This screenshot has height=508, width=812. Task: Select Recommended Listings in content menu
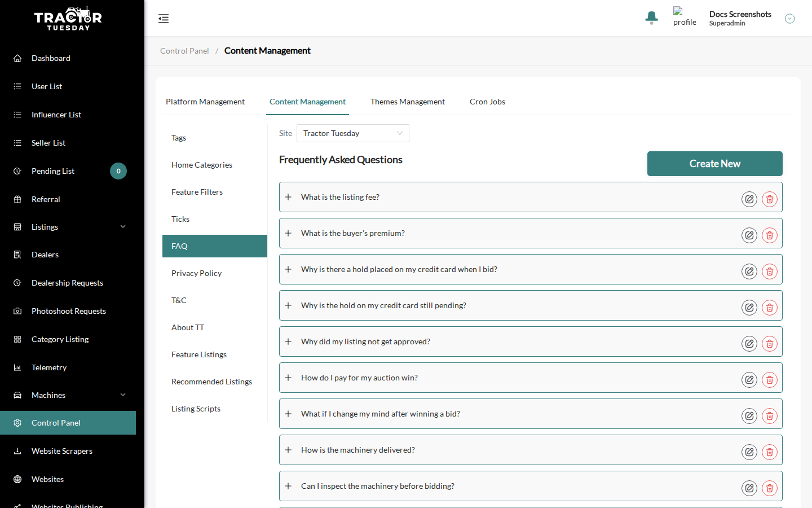(215, 382)
